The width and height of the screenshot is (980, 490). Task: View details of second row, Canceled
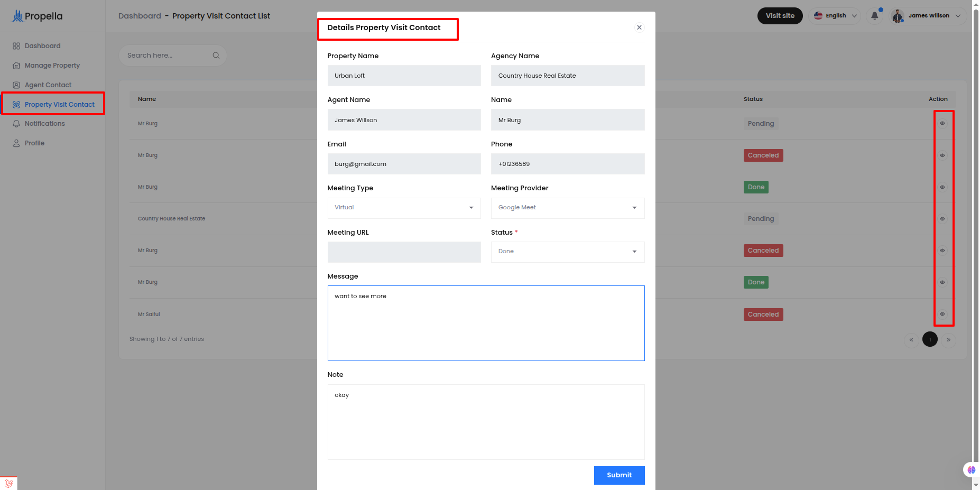[x=942, y=155]
